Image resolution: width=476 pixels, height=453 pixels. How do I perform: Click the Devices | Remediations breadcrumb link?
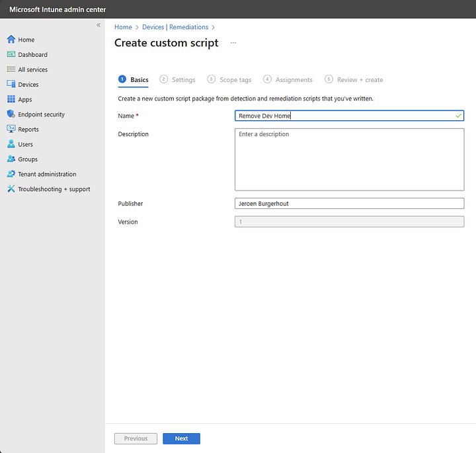175,27
